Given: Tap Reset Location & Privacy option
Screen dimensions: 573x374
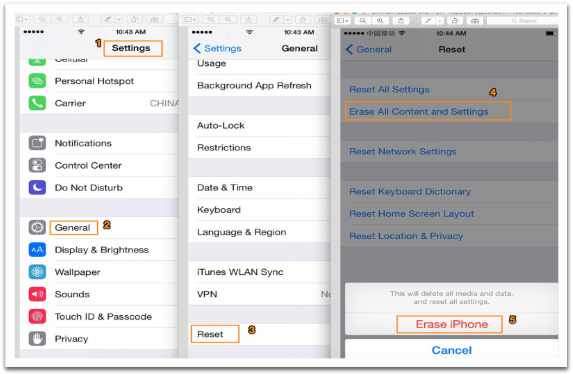Looking at the screenshot, I should coord(406,236).
